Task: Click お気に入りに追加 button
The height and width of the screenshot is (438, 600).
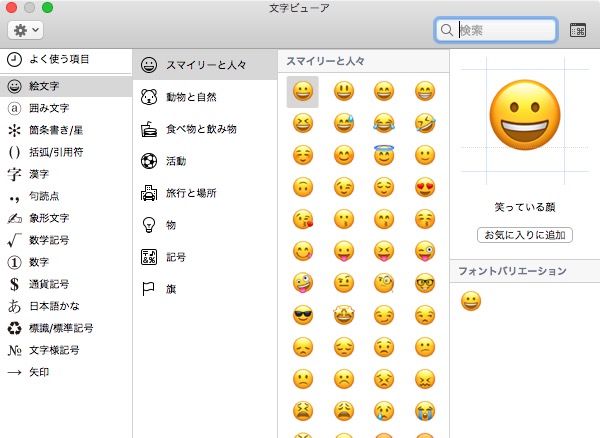Action: pos(525,235)
